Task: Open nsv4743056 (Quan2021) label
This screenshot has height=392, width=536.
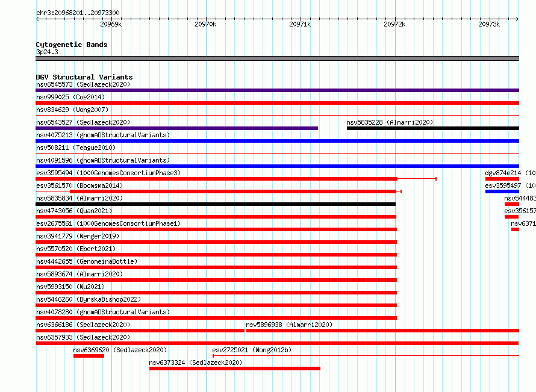Action: click(x=74, y=211)
